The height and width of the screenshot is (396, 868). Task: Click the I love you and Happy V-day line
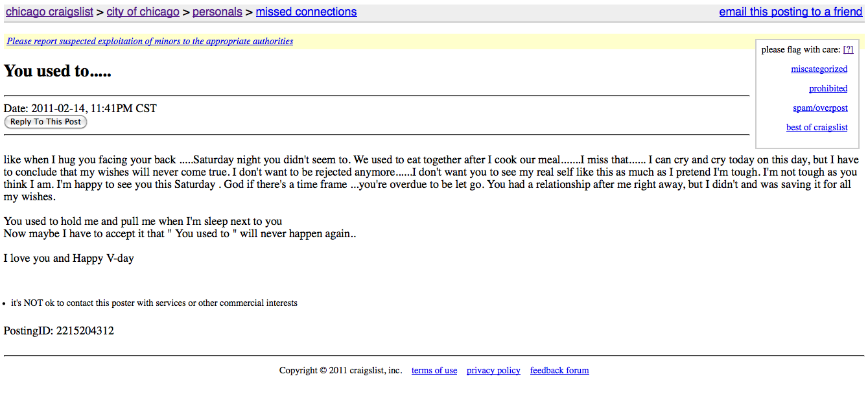(x=69, y=258)
